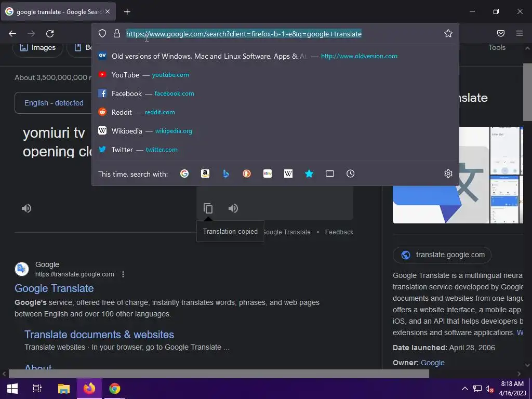Search with eBay engine icon

268,174
